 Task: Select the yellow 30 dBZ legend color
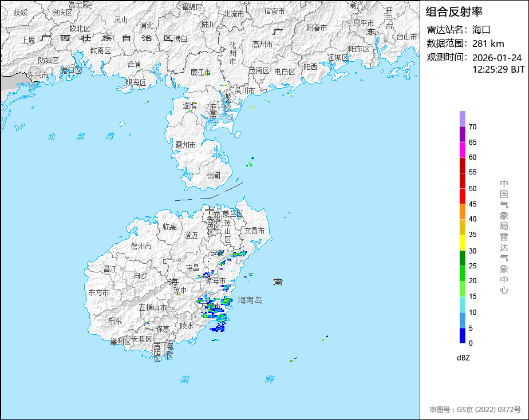click(x=462, y=243)
